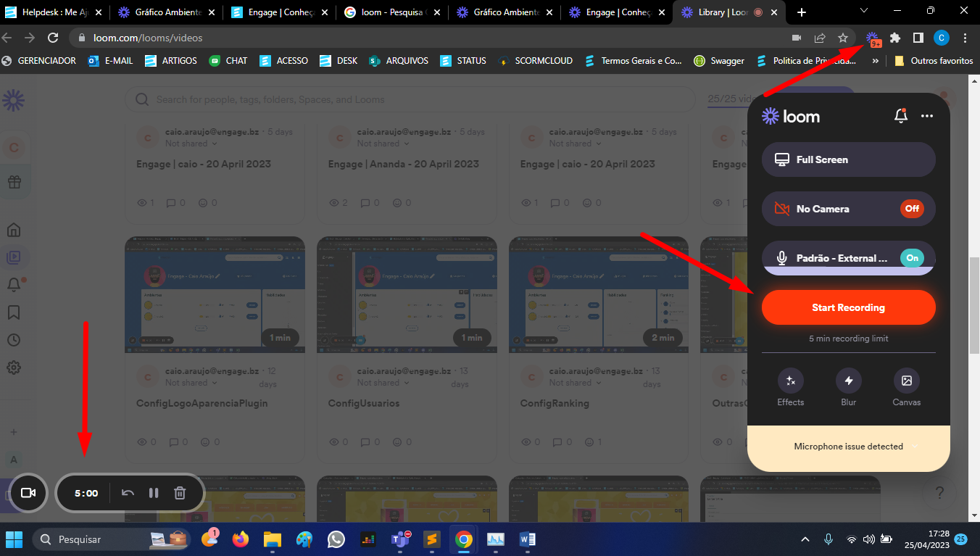Screen dimensions: 980x556
Task: Select the Library | Loom tab
Action: 728,12
